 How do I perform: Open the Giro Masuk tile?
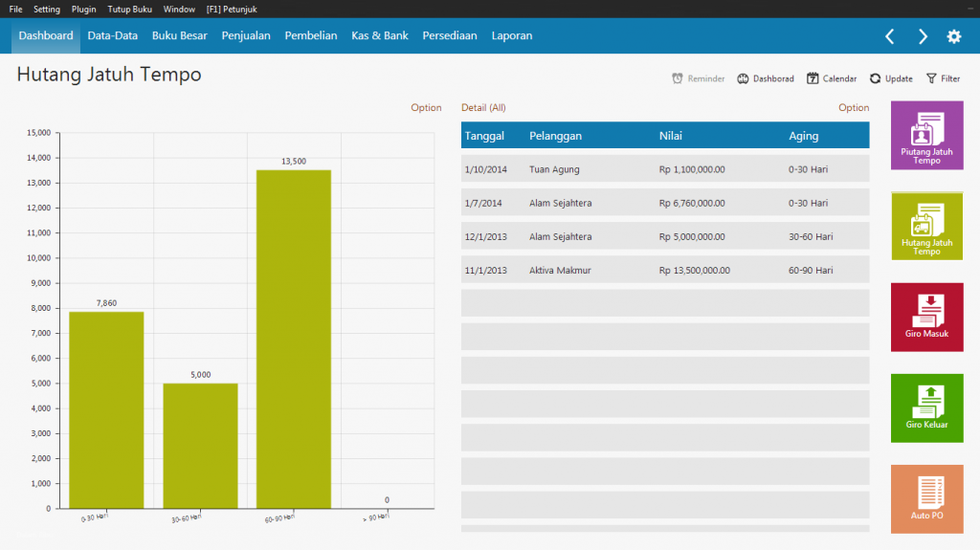click(926, 317)
